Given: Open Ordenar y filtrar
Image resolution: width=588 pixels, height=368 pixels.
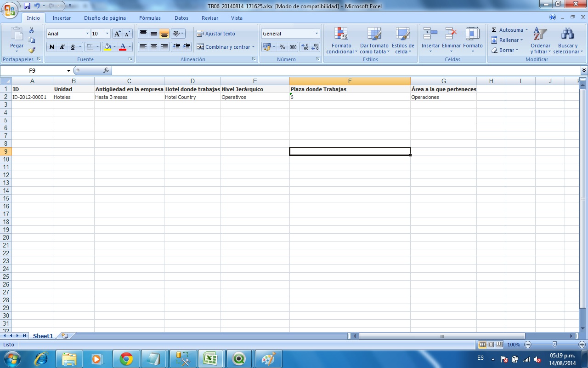Looking at the screenshot, I should pyautogui.click(x=540, y=40).
